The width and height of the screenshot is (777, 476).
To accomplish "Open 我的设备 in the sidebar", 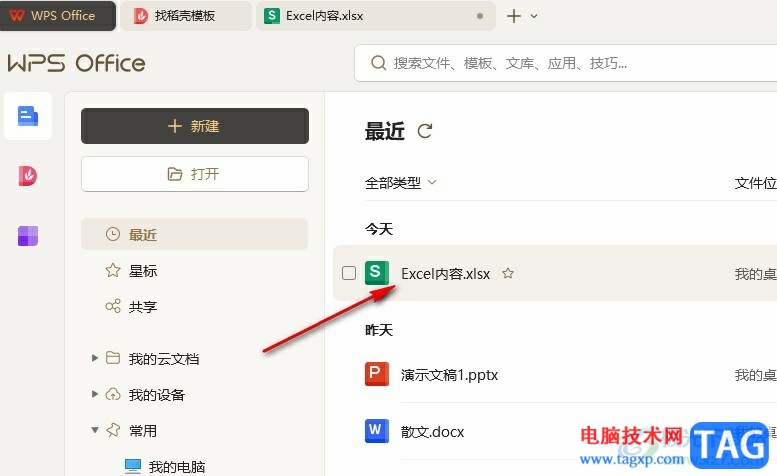I will 156,394.
